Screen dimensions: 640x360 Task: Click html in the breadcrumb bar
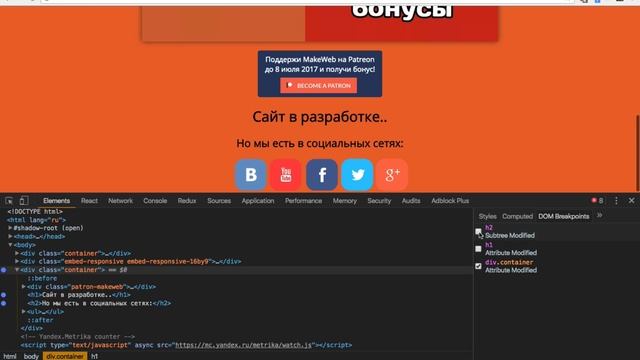(x=10, y=356)
